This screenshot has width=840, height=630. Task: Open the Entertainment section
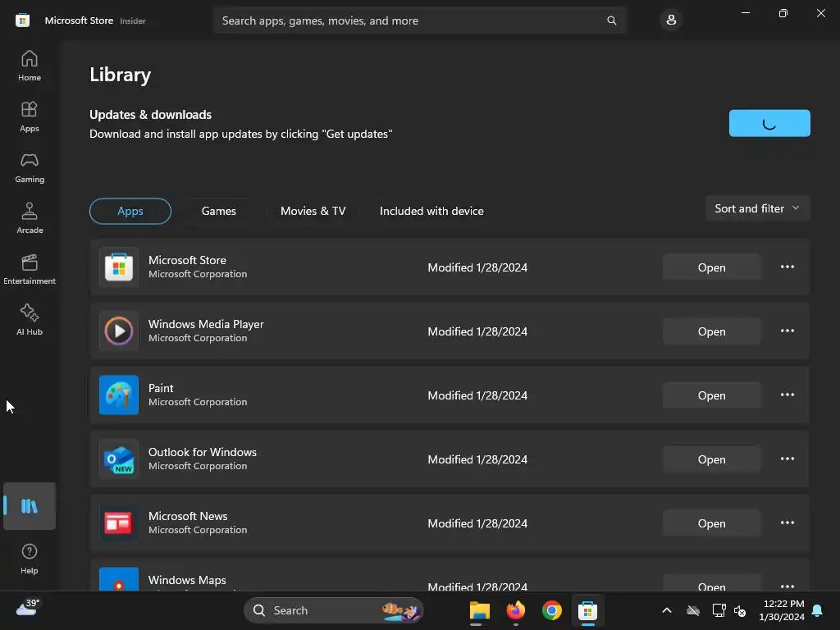click(30, 269)
